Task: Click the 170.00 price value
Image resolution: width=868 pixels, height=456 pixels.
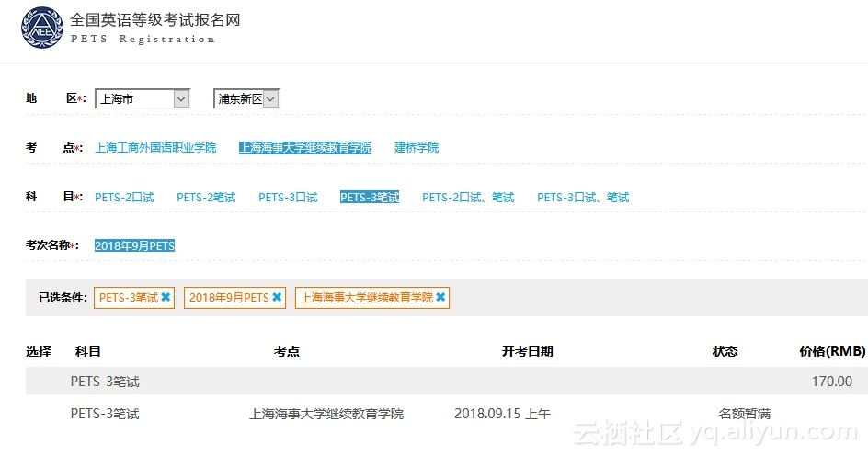Action: (x=832, y=382)
